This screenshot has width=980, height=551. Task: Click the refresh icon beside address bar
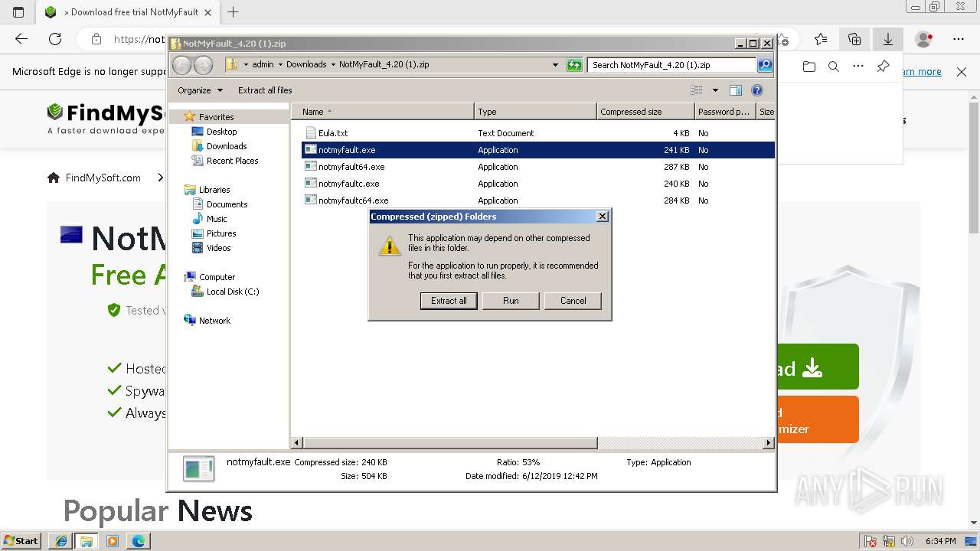[x=574, y=65]
